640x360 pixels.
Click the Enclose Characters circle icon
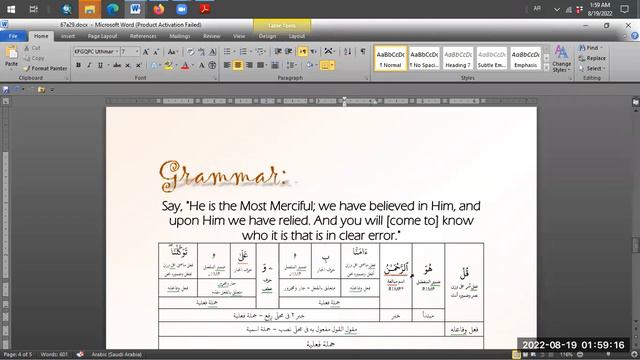coord(212,65)
